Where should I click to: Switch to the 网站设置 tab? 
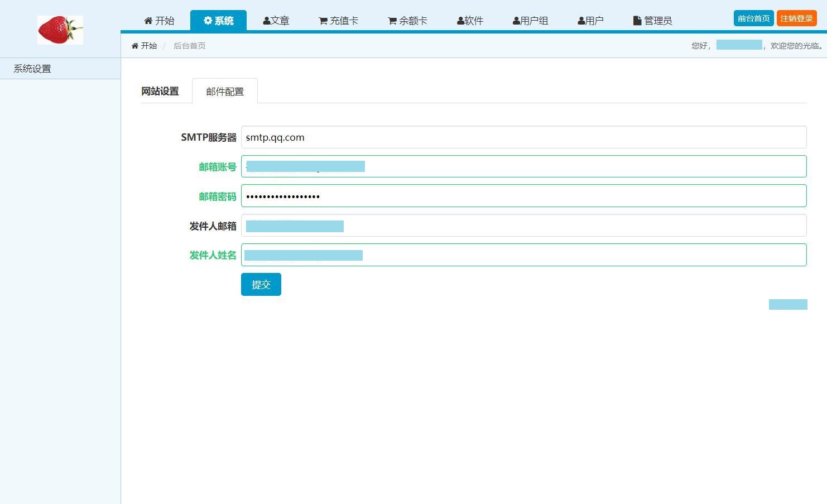coord(160,91)
